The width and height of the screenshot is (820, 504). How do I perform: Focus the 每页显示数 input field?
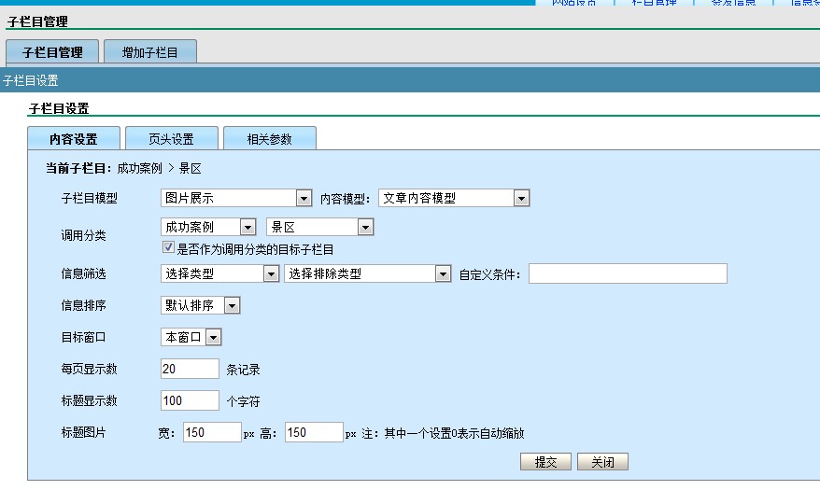pos(190,369)
